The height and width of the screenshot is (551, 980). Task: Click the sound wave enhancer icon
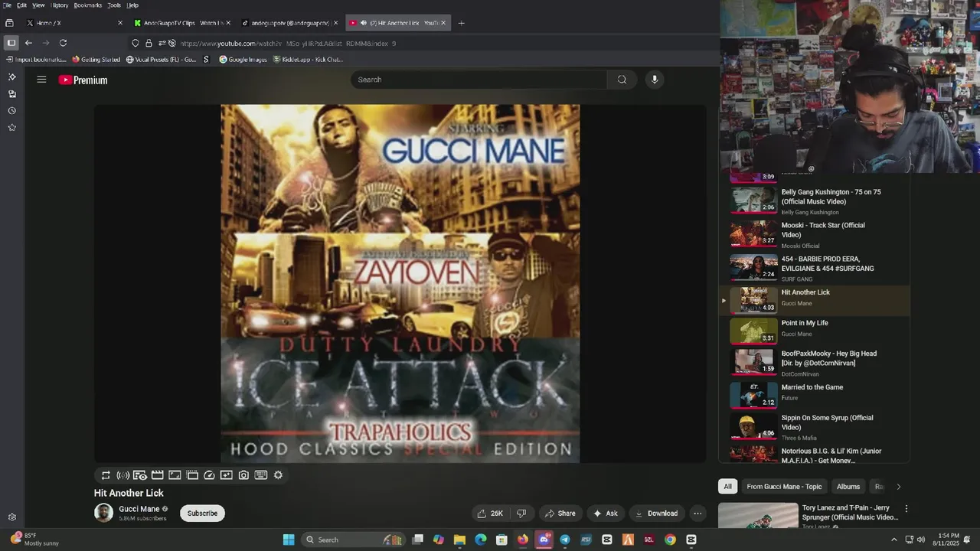pos(122,475)
